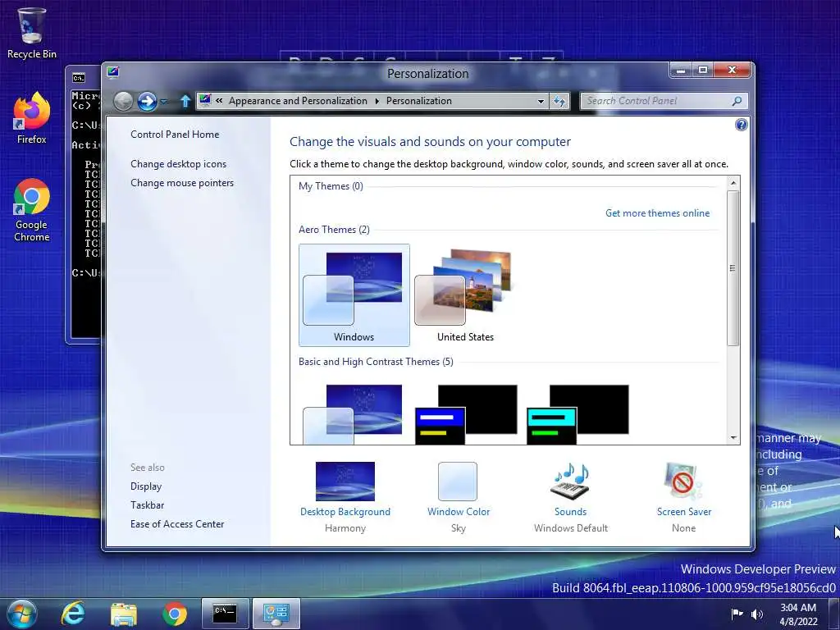
Task: Open Control Panel Home
Action: click(175, 135)
